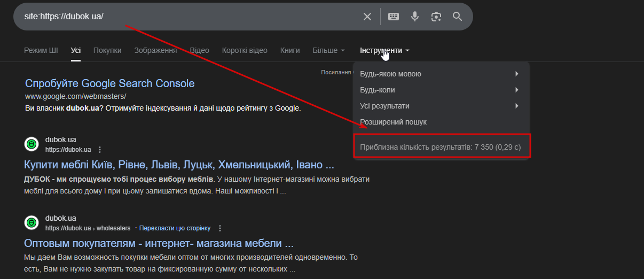Open the Відео tab
The width and height of the screenshot is (644, 279).
click(x=200, y=50)
